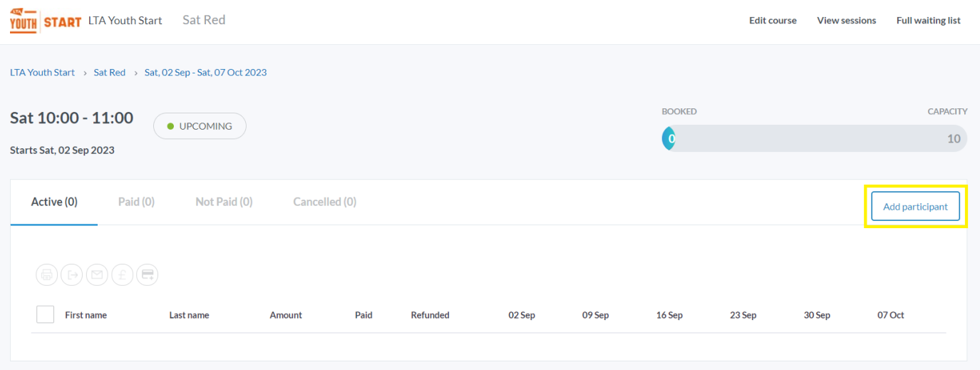Click the email envelope icon

[x=97, y=274]
